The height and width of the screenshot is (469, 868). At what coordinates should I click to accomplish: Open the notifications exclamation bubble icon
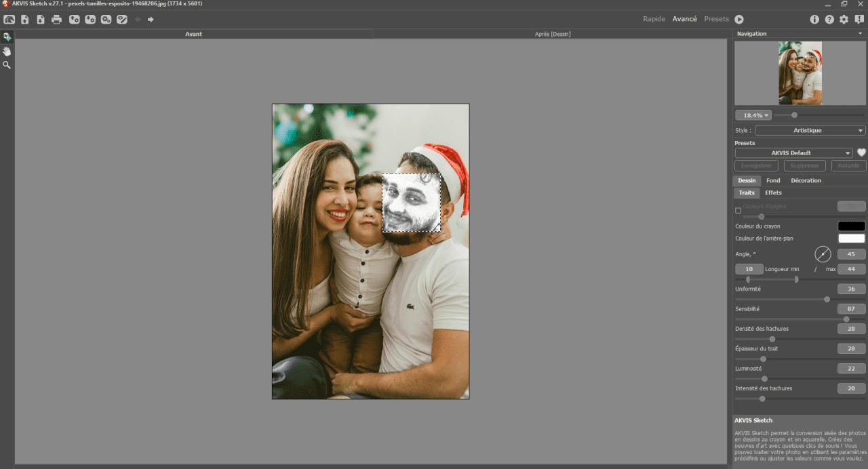pos(860,20)
